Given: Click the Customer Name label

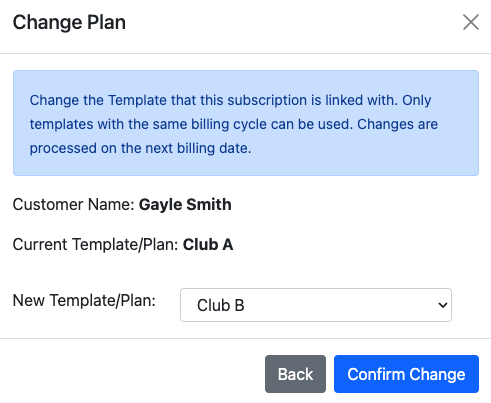Looking at the screenshot, I should coord(73,204).
